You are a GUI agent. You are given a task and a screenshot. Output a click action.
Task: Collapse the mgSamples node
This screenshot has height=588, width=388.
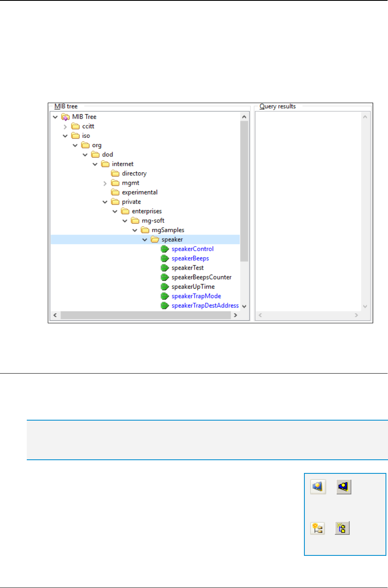tap(135, 230)
